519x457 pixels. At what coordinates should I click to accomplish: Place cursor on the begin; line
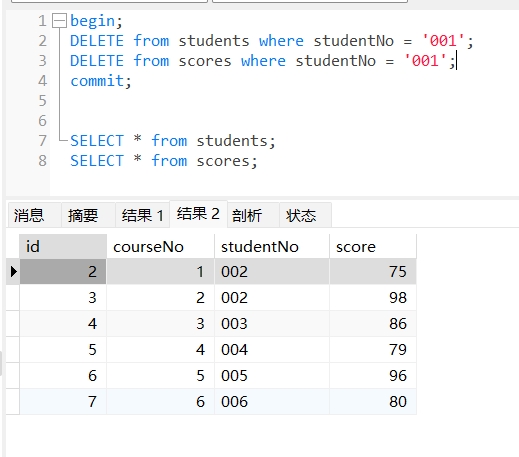coord(97,21)
